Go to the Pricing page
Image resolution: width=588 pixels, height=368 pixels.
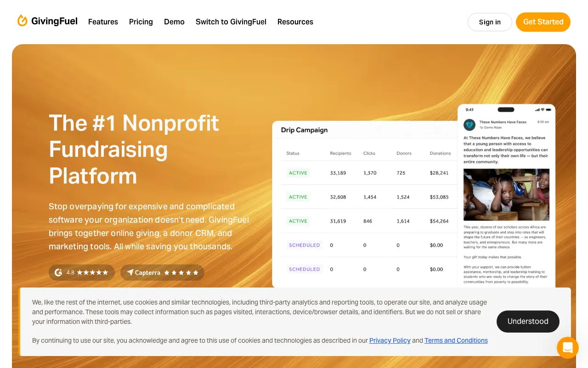point(141,22)
